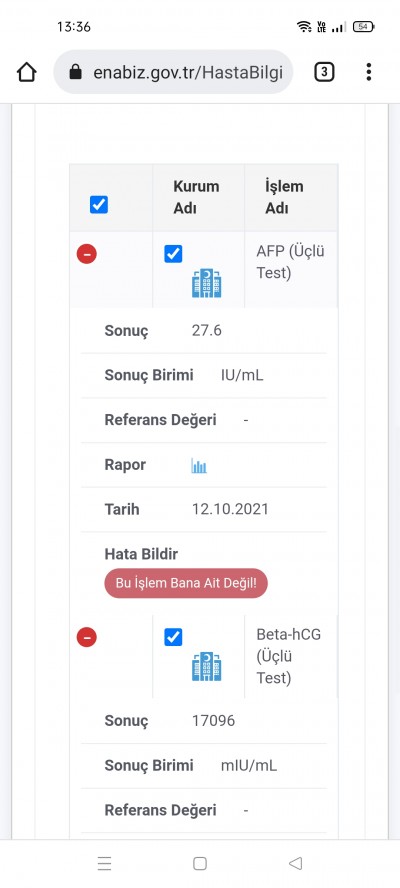Click the Kurum Adı column header

pyautogui.click(x=196, y=197)
